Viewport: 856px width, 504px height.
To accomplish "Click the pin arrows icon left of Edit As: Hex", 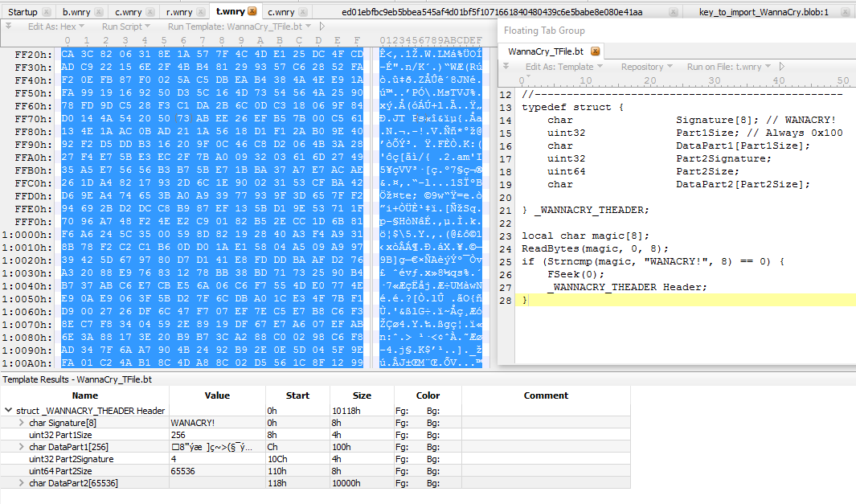I will [8, 26].
